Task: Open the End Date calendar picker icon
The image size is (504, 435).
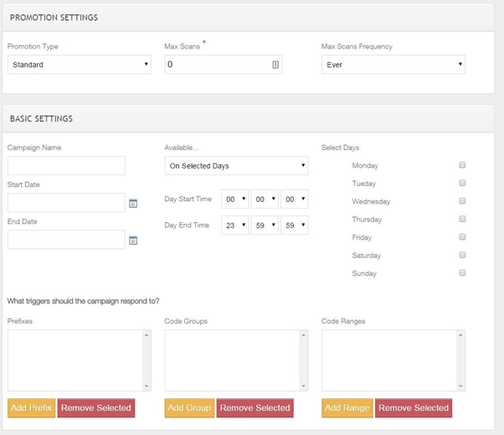Action: point(133,240)
